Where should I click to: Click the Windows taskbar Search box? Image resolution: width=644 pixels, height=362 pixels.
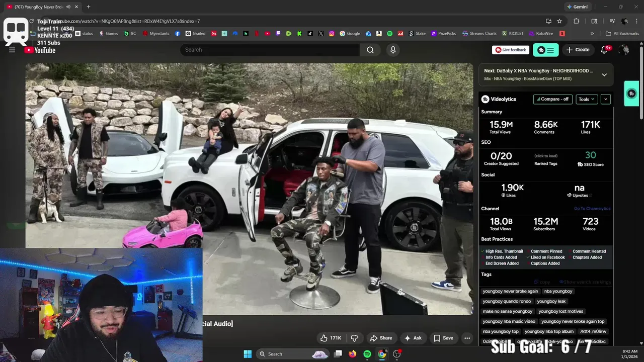[293, 354]
